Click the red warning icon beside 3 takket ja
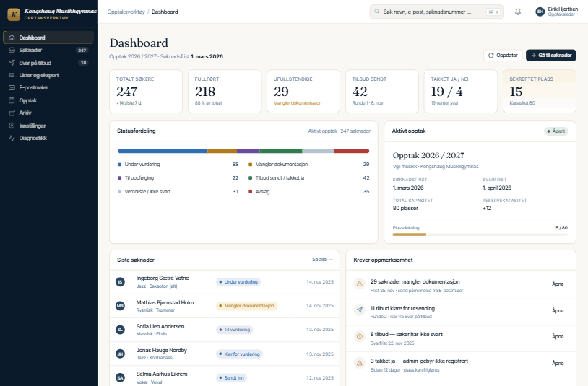The image size is (588, 386). (x=359, y=363)
